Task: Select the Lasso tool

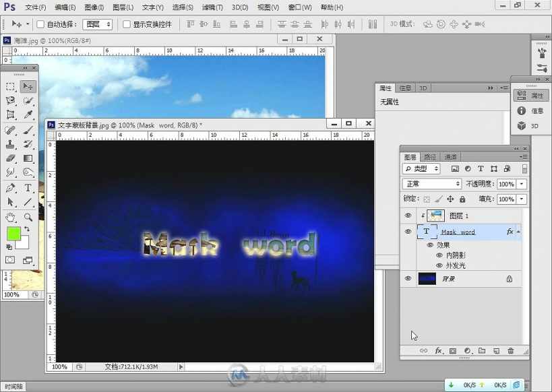Action: tap(10, 101)
